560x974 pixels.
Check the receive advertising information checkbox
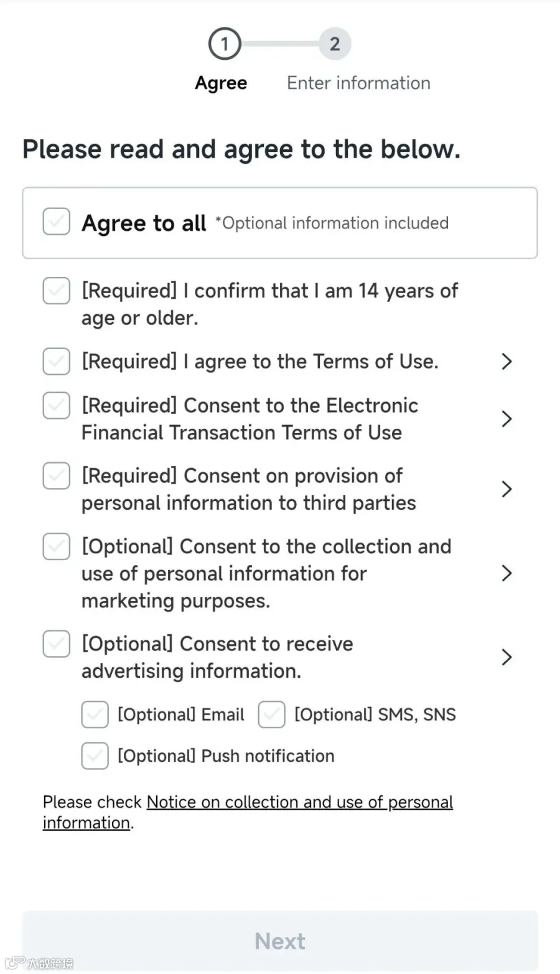pos(56,644)
